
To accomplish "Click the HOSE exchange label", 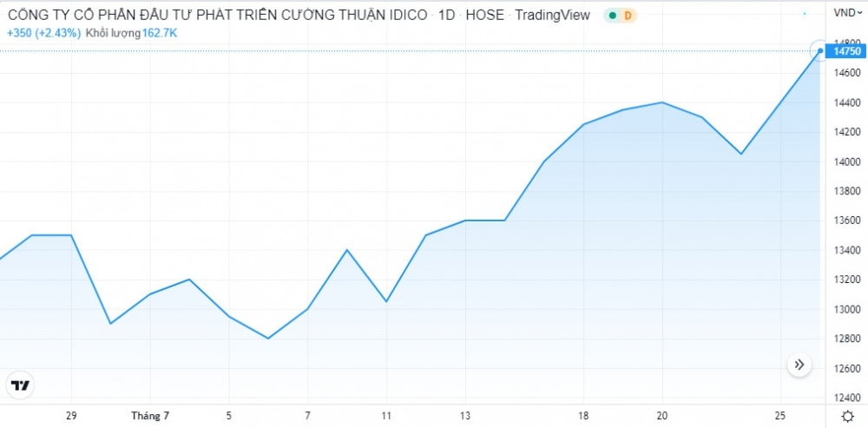I will pyautogui.click(x=484, y=15).
